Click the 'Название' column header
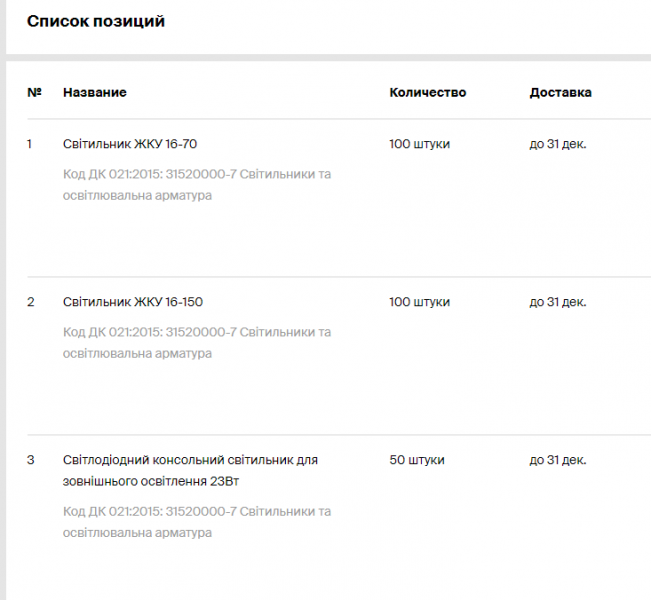Image resolution: width=651 pixels, height=600 pixels. click(95, 92)
